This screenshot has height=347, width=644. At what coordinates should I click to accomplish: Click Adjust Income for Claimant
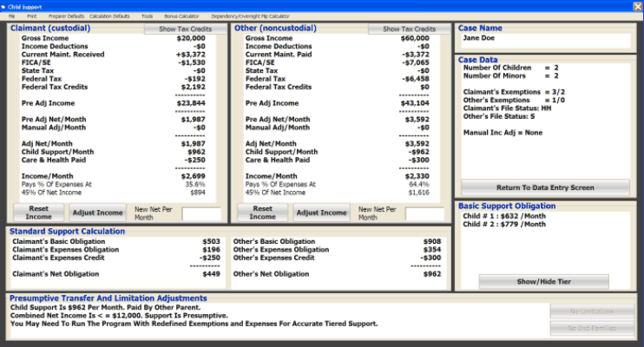coord(97,213)
